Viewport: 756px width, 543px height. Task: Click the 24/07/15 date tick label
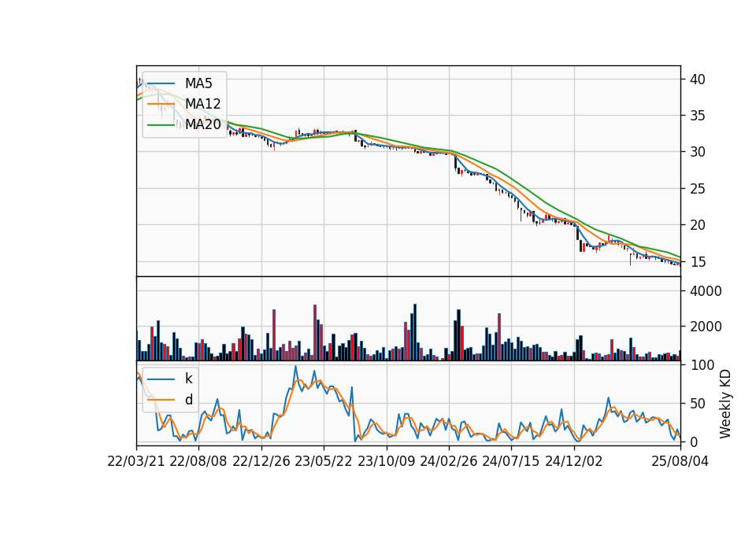(x=511, y=461)
